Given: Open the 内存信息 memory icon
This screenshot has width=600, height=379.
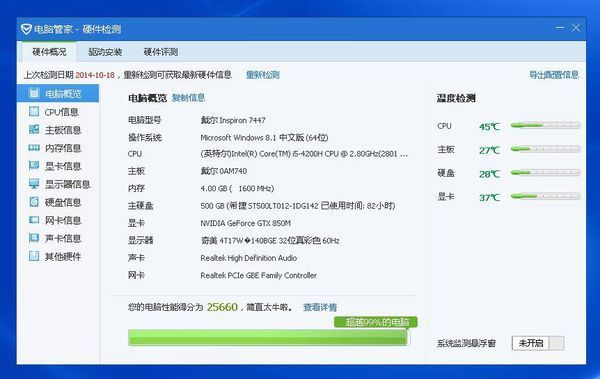Looking at the screenshot, I should [34, 148].
